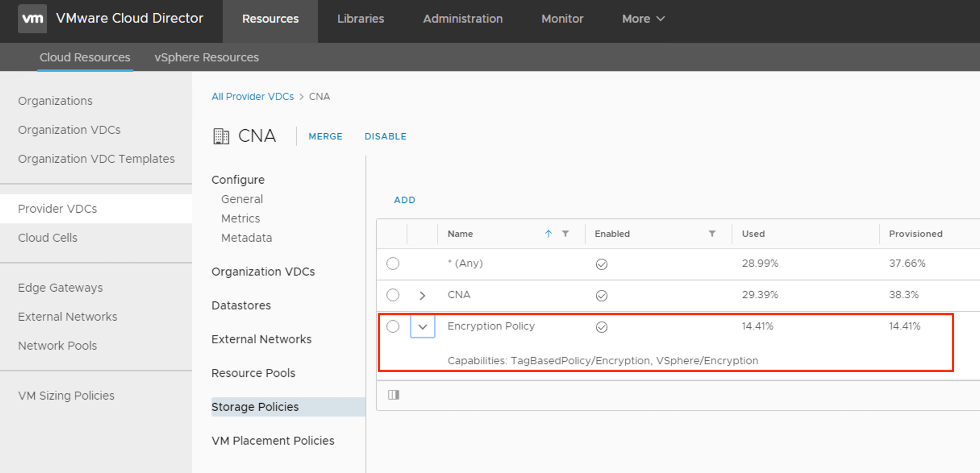Image resolution: width=980 pixels, height=473 pixels.
Task: Select the Encryption Policy radio button
Action: pos(393,326)
